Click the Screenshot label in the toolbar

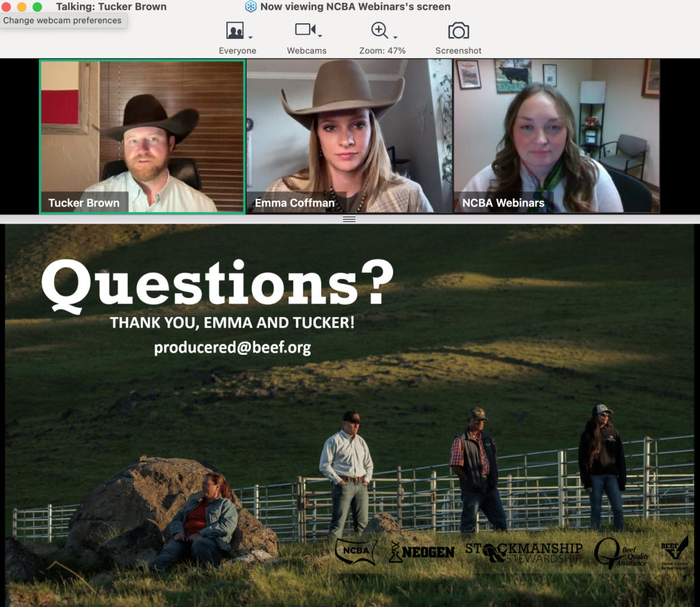(458, 51)
